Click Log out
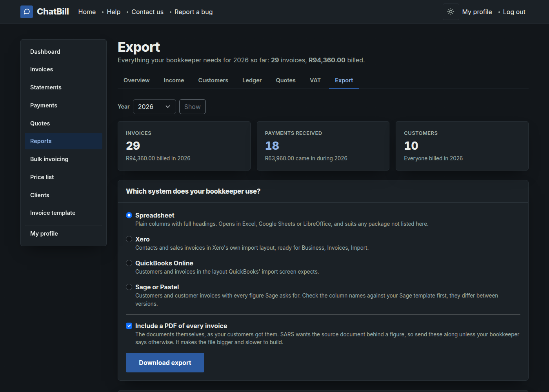This screenshot has height=392, width=549. pos(514,12)
